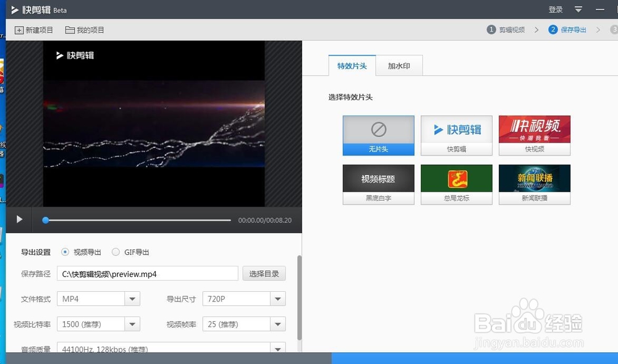
Task: Pick the 新闻联播 intro thumbnail
Action: (x=535, y=184)
